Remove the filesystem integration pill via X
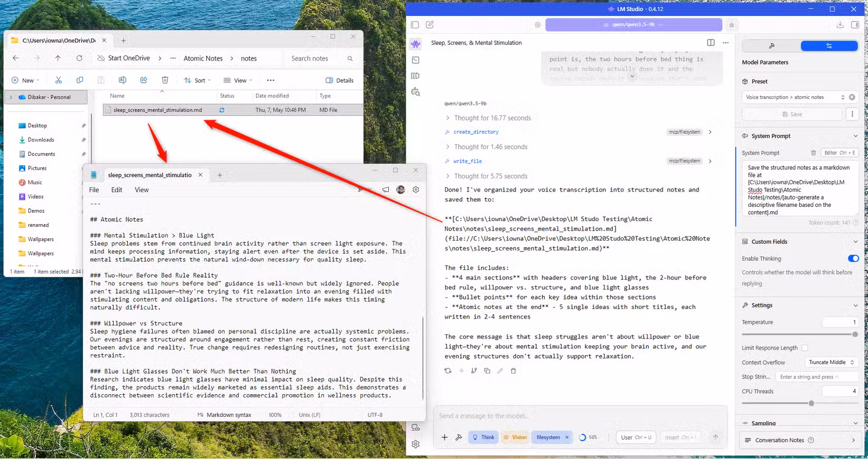Screen dimensions: 868x459 567,437
